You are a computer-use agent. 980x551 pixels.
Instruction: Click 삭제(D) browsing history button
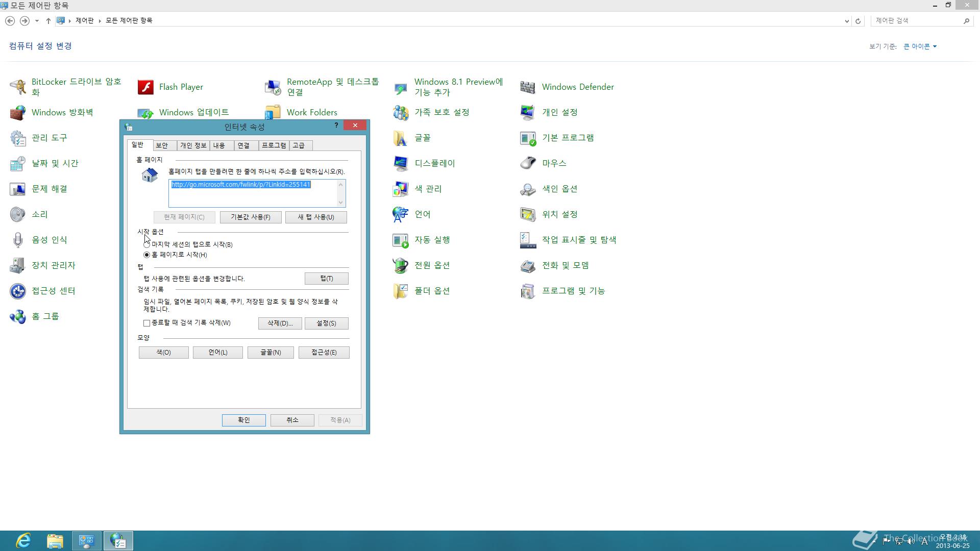(280, 323)
